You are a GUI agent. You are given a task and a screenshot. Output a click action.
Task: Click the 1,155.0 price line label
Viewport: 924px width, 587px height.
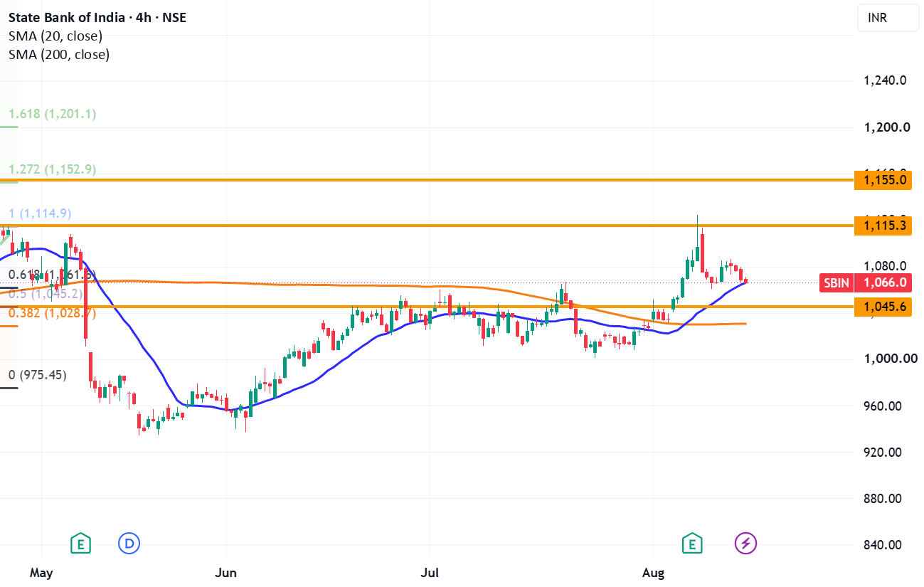(884, 180)
